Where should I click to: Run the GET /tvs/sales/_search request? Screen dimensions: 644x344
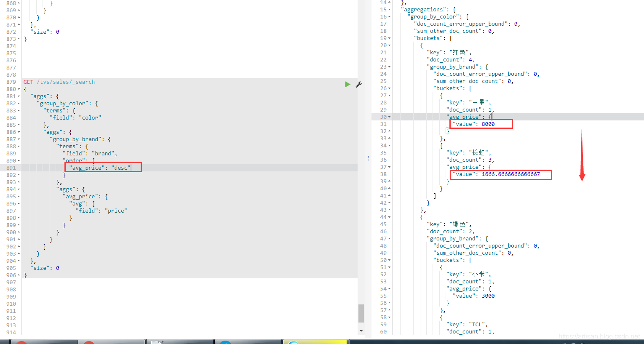coord(347,84)
